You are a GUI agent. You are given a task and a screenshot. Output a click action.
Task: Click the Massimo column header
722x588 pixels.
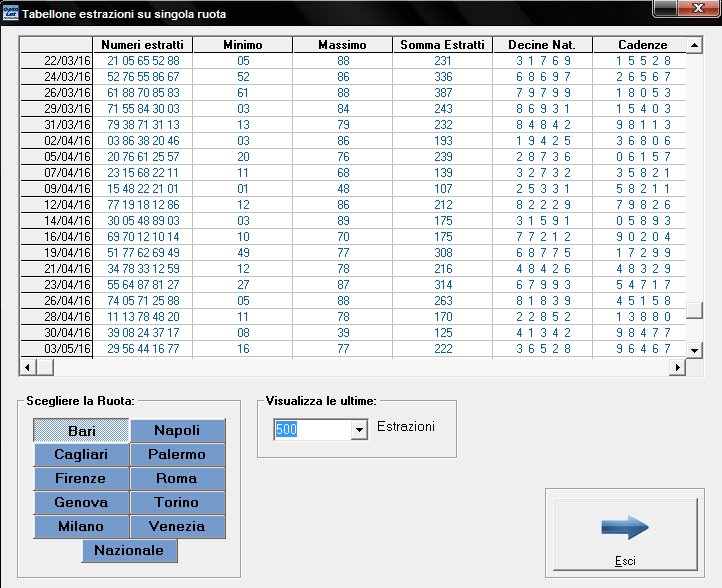pyautogui.click(x=343, y=45)
